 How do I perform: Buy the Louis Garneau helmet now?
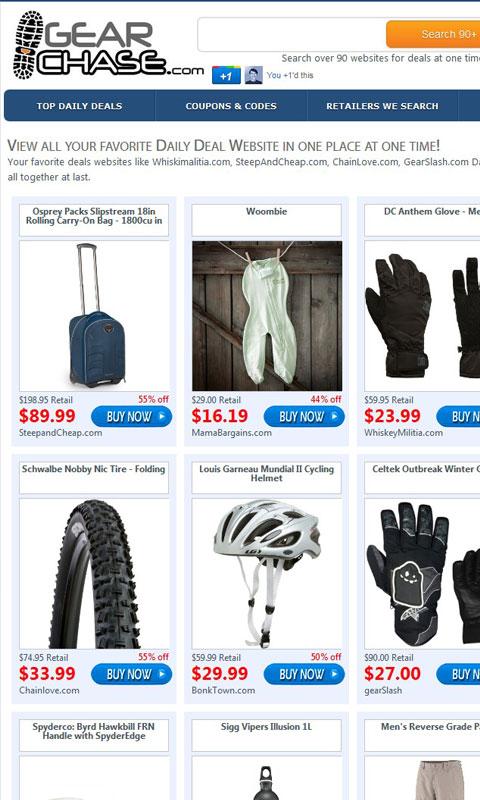[304, 674]
